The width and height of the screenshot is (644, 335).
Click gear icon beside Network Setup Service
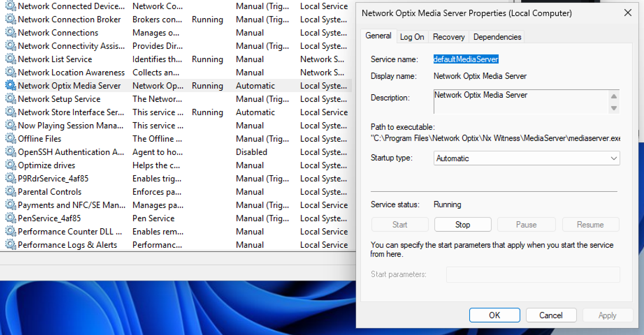[11, 99]
